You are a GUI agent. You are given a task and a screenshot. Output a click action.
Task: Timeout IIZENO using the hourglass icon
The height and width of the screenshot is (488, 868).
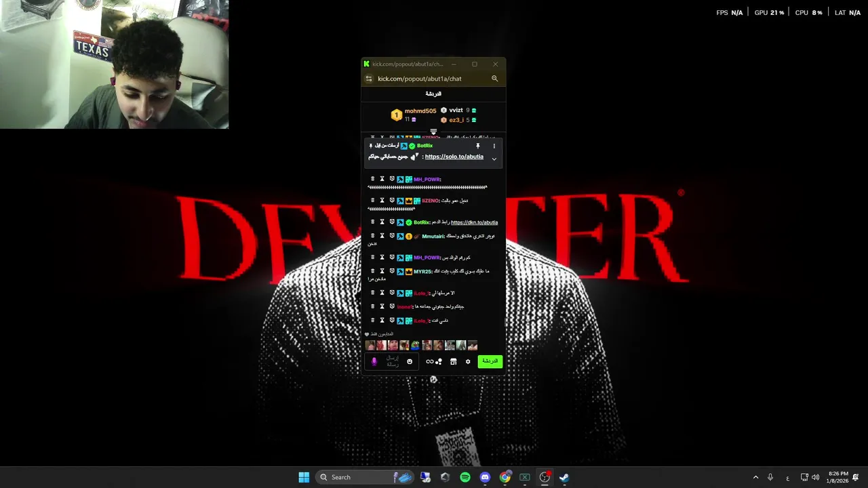382,201
